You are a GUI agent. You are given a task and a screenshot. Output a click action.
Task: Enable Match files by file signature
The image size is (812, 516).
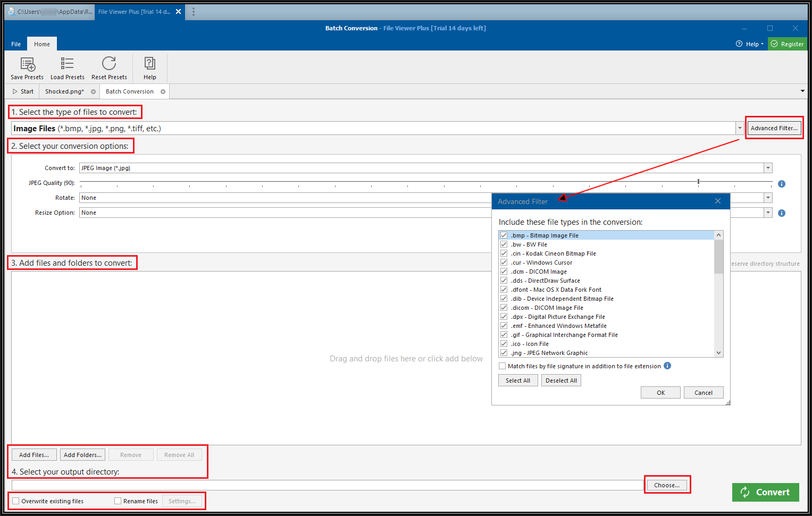503,366
